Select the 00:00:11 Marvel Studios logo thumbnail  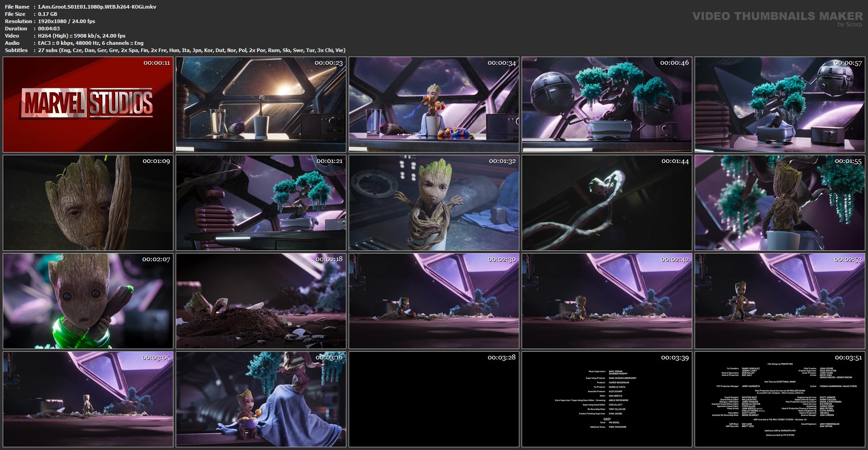pos(88,105)
